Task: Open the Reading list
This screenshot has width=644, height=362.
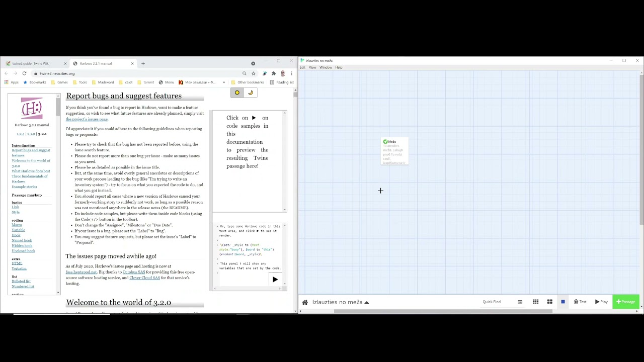Action: 282,82
